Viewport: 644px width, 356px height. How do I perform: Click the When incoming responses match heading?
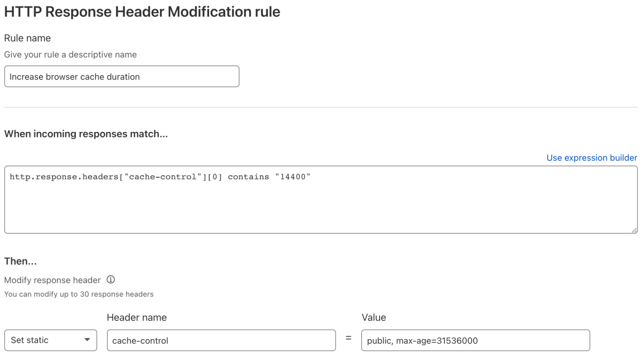86,134
